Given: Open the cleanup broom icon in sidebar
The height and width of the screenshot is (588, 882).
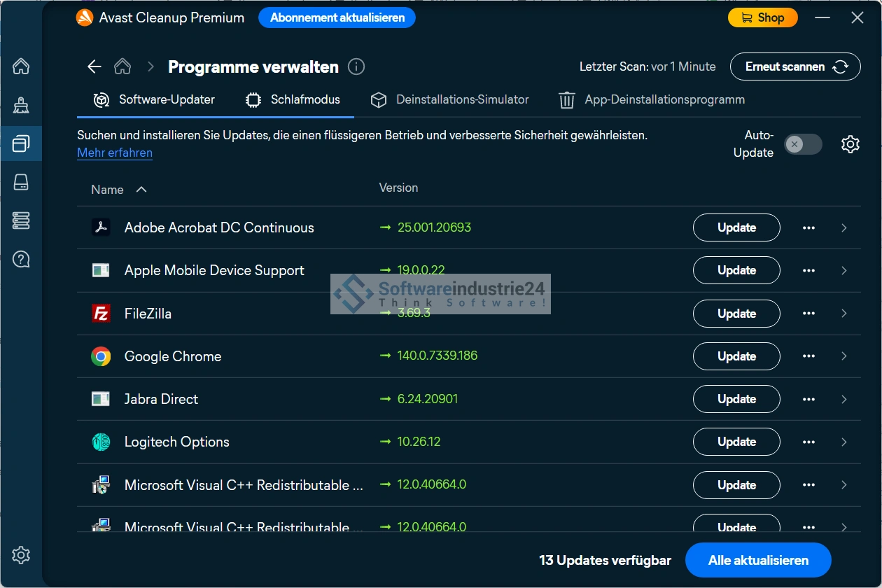Looking at the screenshot, I should pyautogui.click(x=21, y=106).
